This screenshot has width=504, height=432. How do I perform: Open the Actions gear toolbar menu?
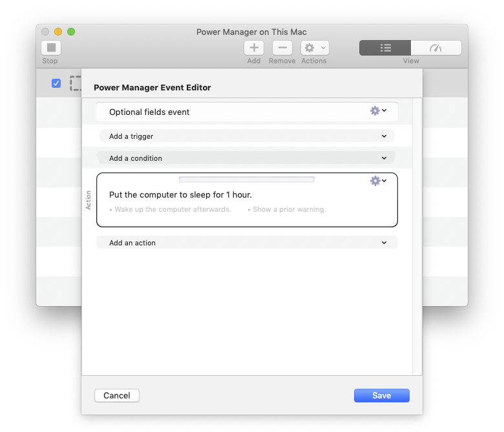(315, 48)
